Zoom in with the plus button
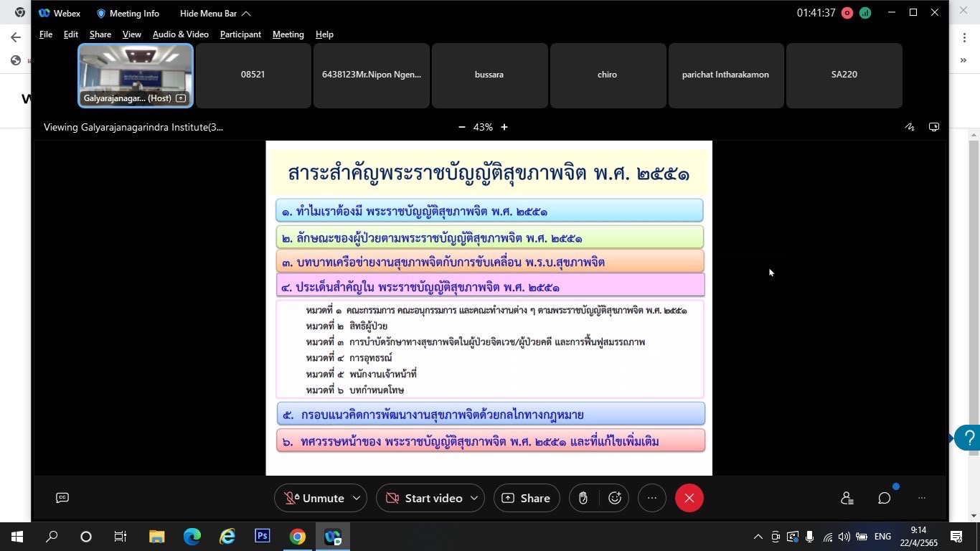Image resolution: width=980 pixels, height=551 pixels. click(x=504, y=127)
